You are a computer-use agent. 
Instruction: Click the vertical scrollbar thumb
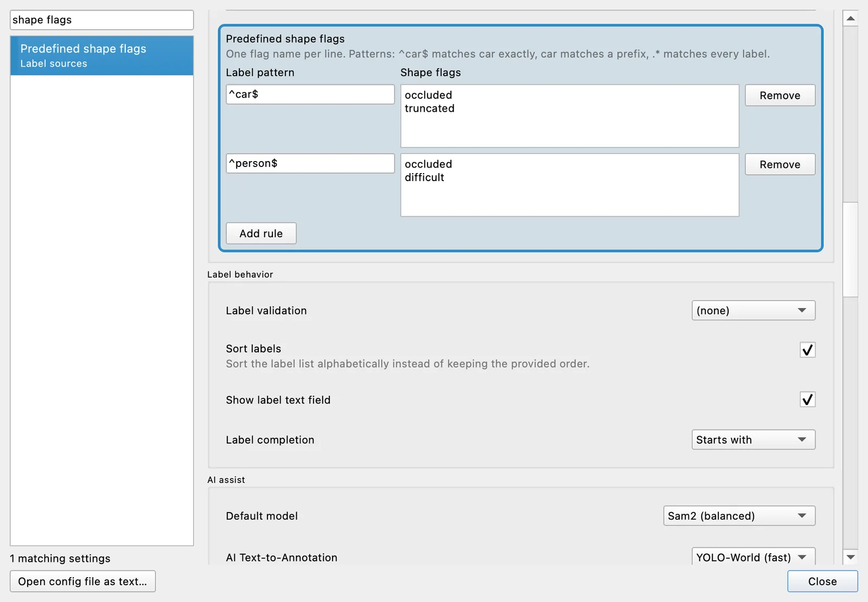coord(850,249)
